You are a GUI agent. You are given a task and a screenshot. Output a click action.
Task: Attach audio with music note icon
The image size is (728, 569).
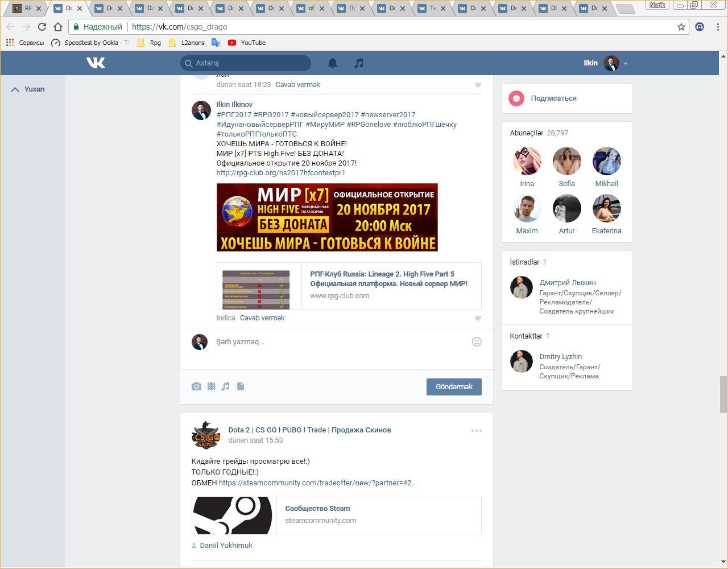click(x=226, y=386)
